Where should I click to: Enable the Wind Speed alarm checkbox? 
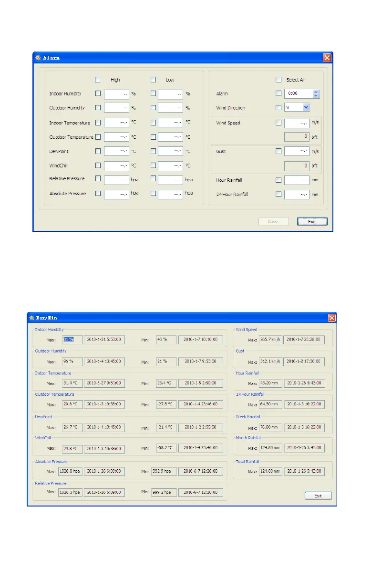click(x=278, y=123)
